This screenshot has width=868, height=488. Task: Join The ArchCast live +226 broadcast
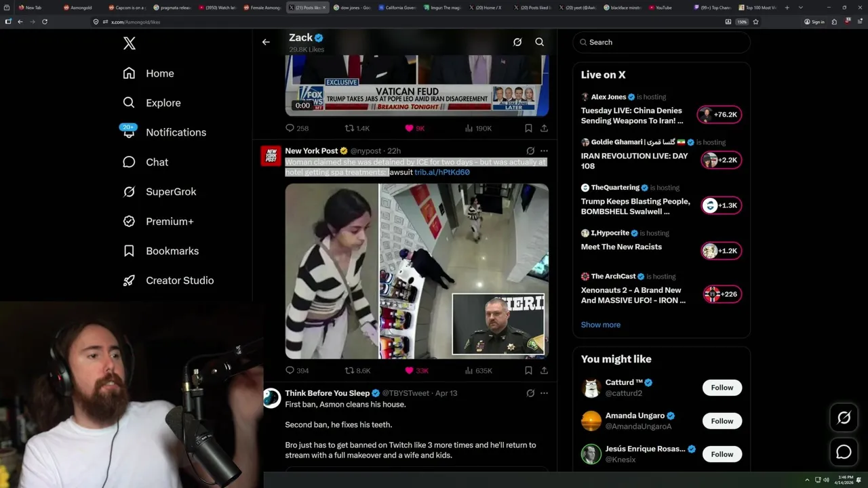click(x=722, y=294)
